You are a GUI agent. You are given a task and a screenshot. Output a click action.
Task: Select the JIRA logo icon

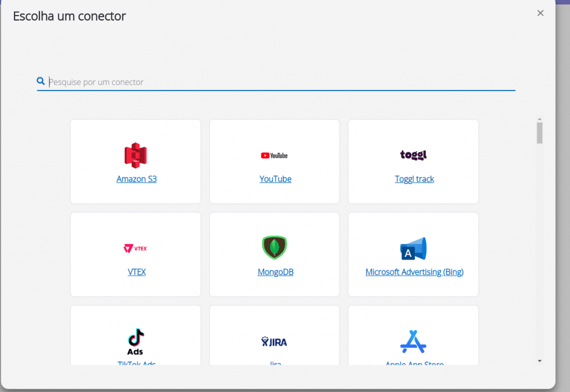(274, 341)
